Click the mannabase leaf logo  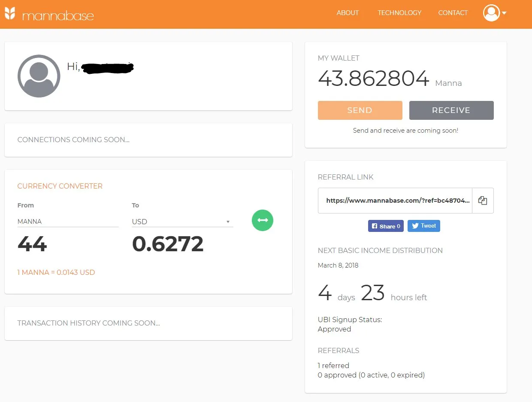point(11,13)
